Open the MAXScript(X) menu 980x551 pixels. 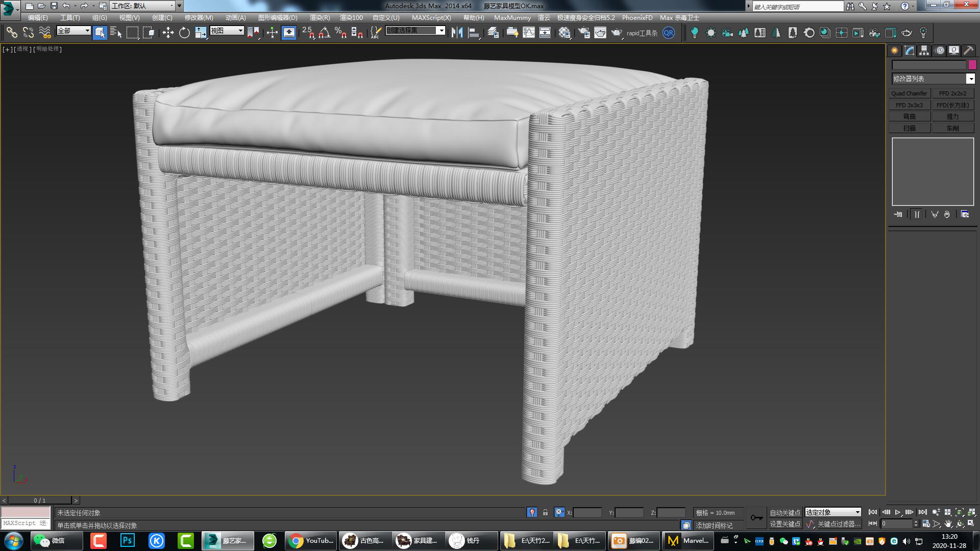pyautogui.click(x=431, y=17)
